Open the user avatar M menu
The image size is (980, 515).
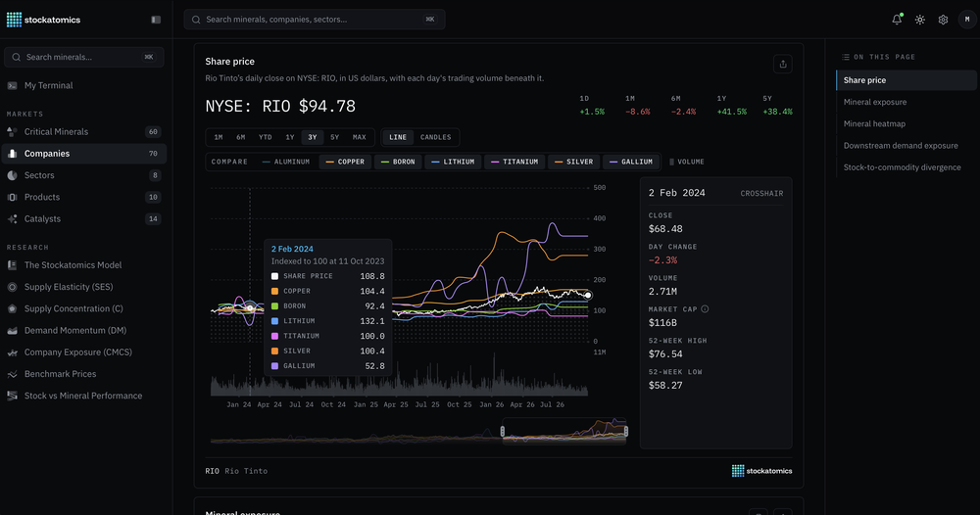(967, 20)
